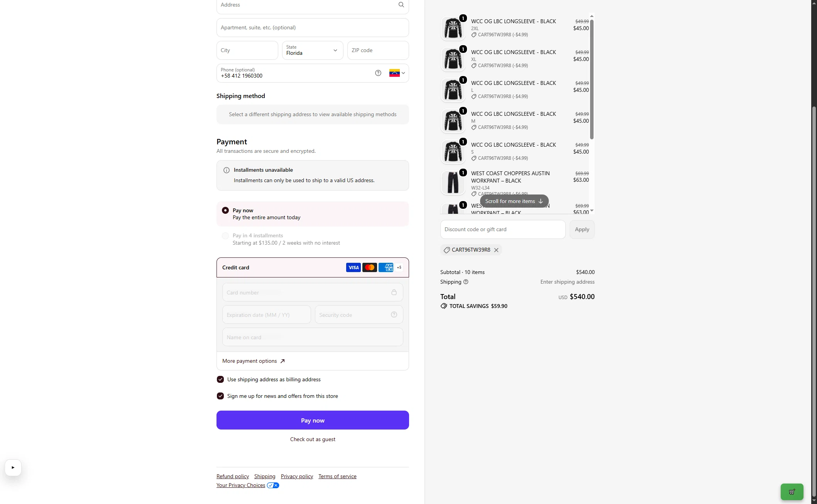Remove the CART96TW39R8 discount code
Viewport: 817px width, 504px height.
click(496, 250)
